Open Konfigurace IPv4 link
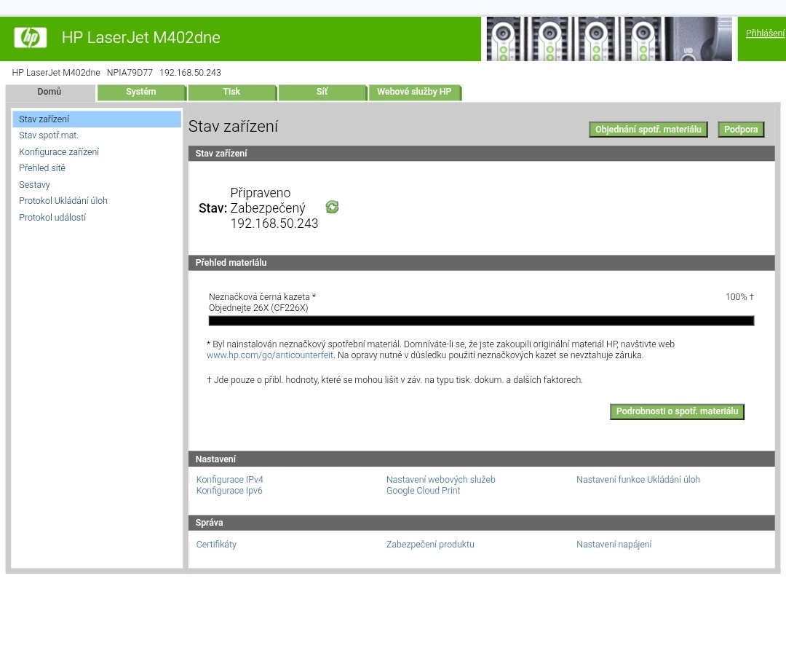This screenshot has width=786, height=672. pyautogui.click(x=229, y=480)
